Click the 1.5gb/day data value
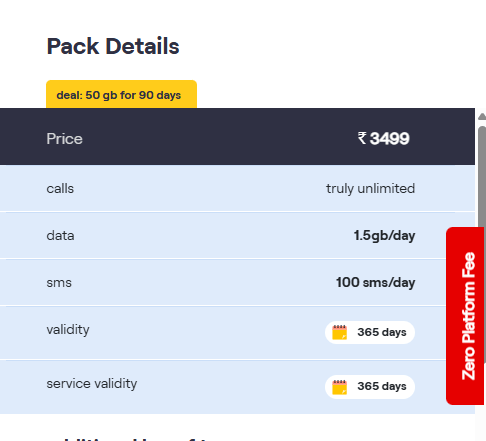The height and width of the screenshot is (441, 486). [384, 236]
